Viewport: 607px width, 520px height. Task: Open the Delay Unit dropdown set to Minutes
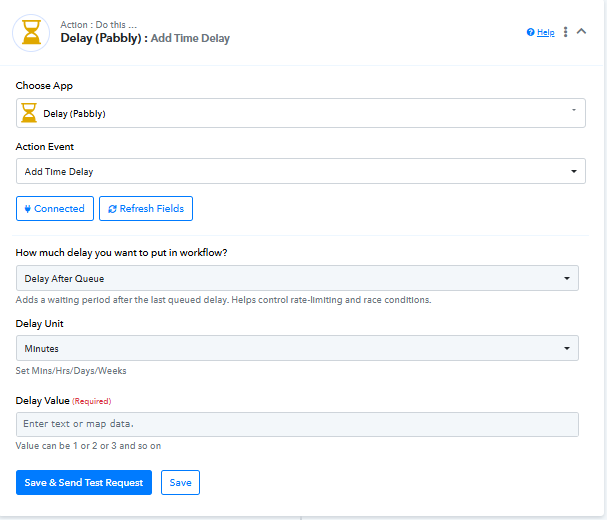click(x=297, y=348)
